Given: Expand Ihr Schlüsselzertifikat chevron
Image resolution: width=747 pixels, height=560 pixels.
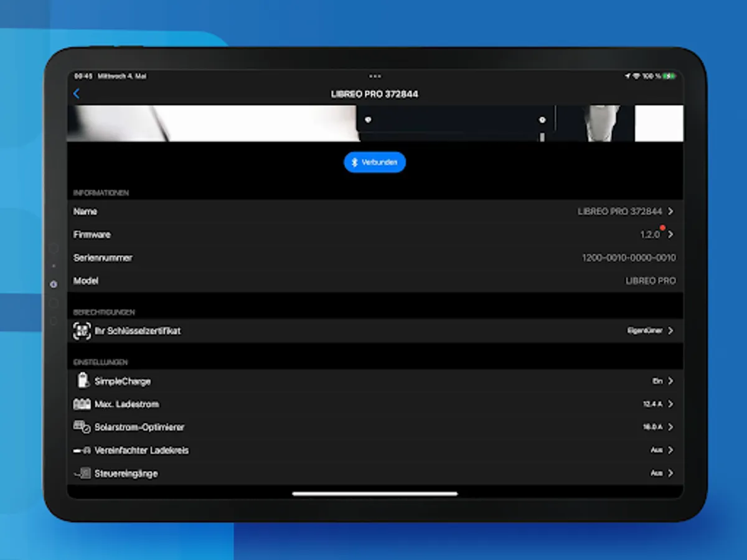Looking at the screenshot, I should pos(670,331).
